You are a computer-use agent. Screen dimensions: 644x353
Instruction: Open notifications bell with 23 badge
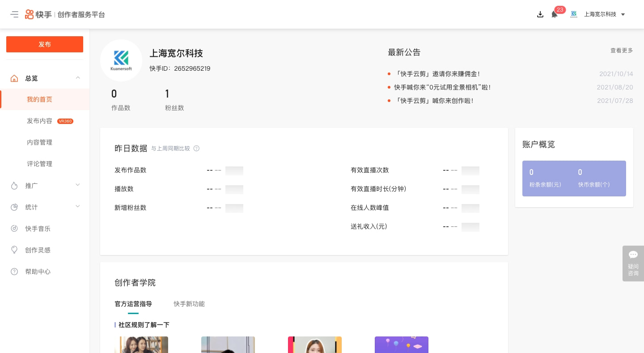[x=555, y=14]
